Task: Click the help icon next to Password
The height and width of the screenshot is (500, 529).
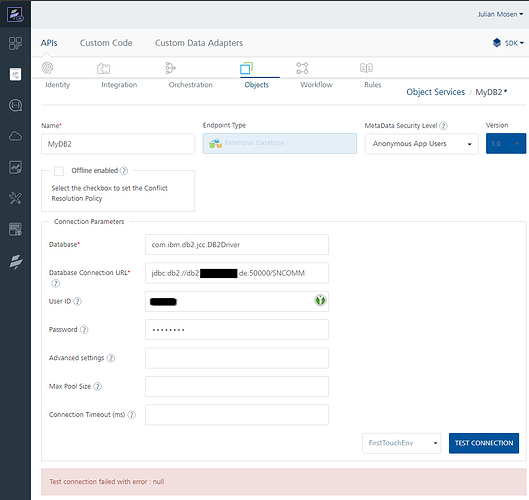Action: [x=84, y=330]
